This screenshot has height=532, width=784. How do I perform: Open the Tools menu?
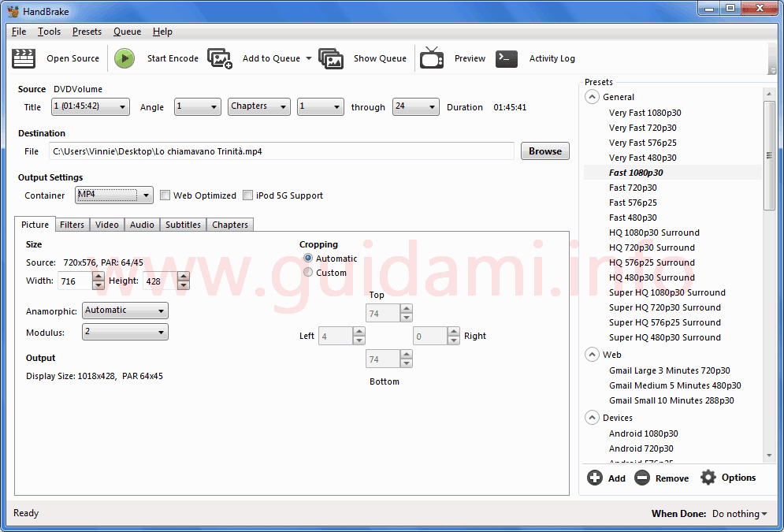[49, 32]
